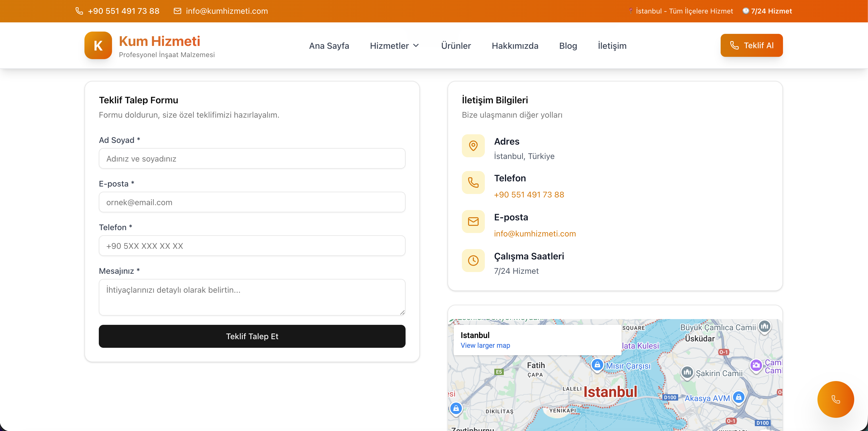
Task: Click the clock icon beside Çalışma Saatleri
Action: (x=473, y=260)
